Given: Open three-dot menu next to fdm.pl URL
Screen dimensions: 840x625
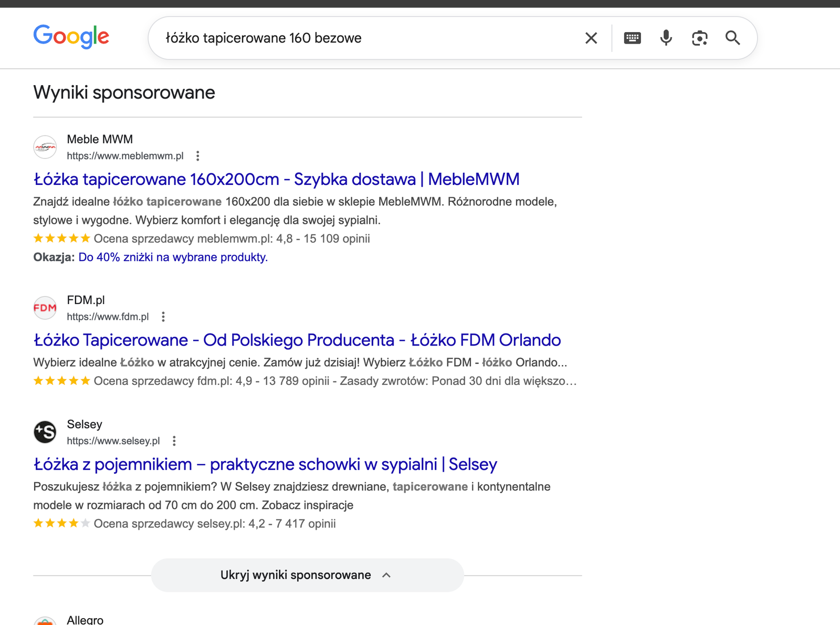Looking at the screenshot, I should click(163, 317).
